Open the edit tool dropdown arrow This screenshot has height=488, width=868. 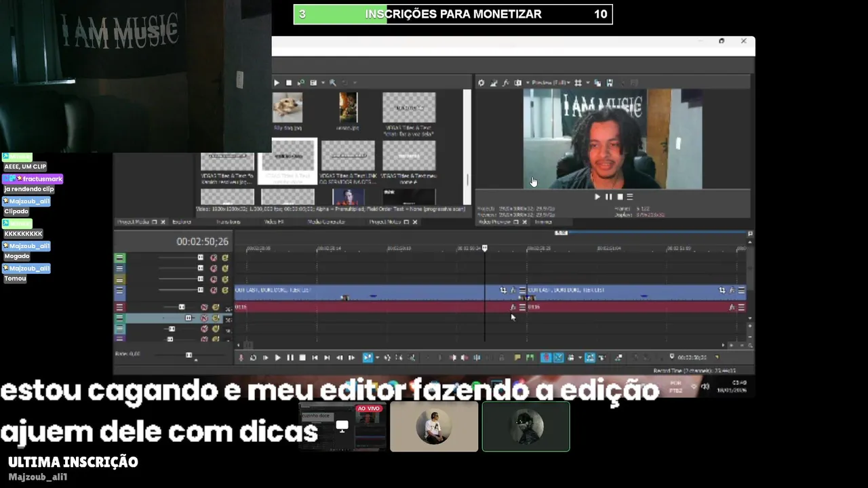377,357
